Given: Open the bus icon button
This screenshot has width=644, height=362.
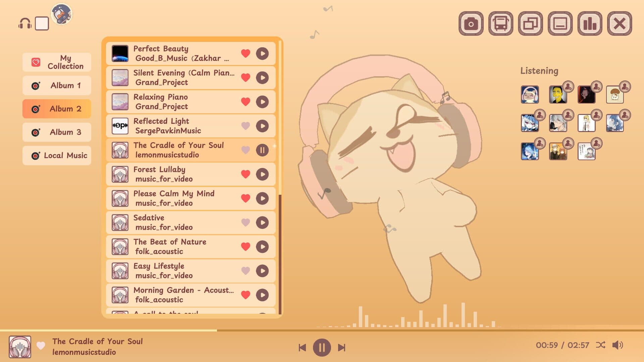Looking at the screenshot, I should click(x=501, y=23).
